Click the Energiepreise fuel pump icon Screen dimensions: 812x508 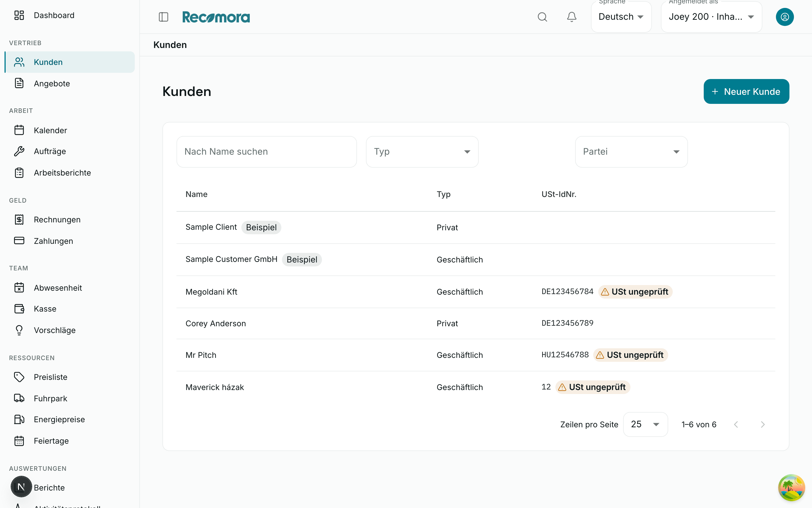point(19,419)
